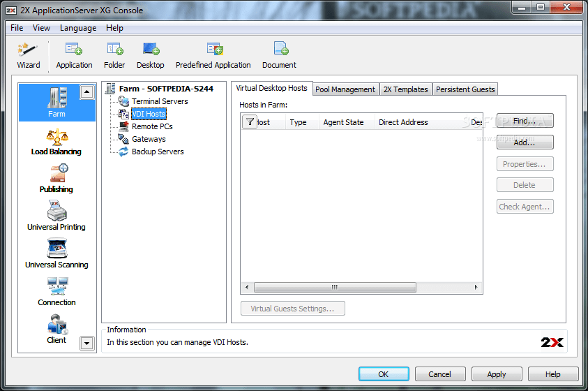Click the Add... button
588x391 pixels.
point(525,142)
